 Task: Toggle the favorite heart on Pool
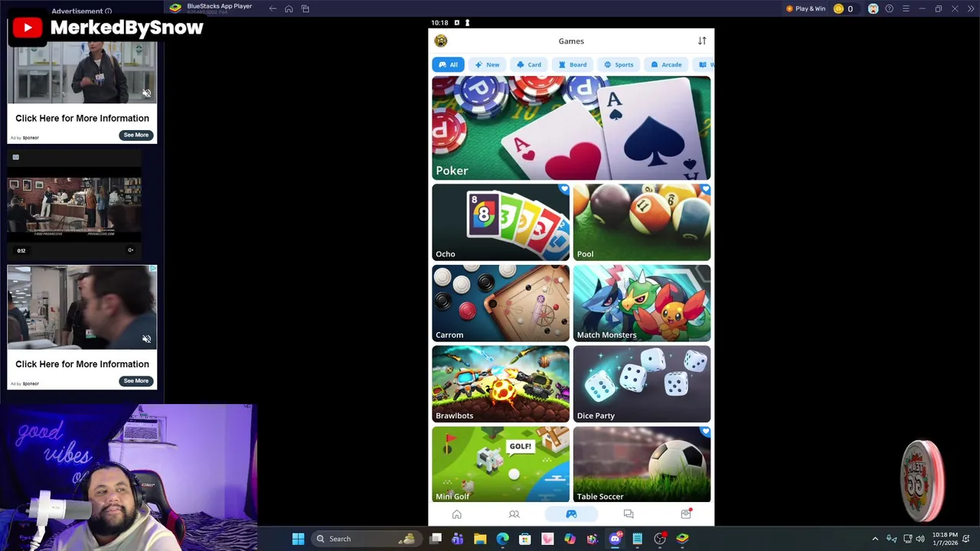[x=705, y=189]
